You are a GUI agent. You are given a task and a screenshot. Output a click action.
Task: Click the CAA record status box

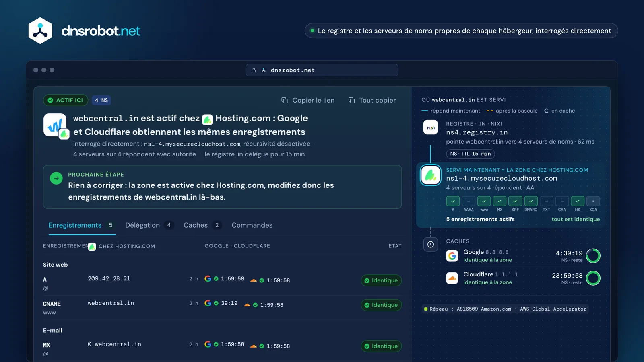[562, 201]
